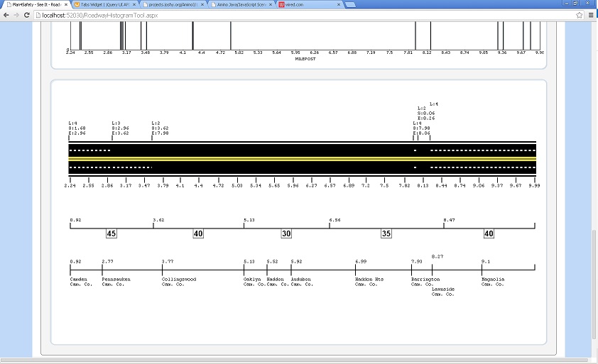Reload the page with the refresh icon
Viewport: 598px width, 364px height.
click(x=27, y=15)
